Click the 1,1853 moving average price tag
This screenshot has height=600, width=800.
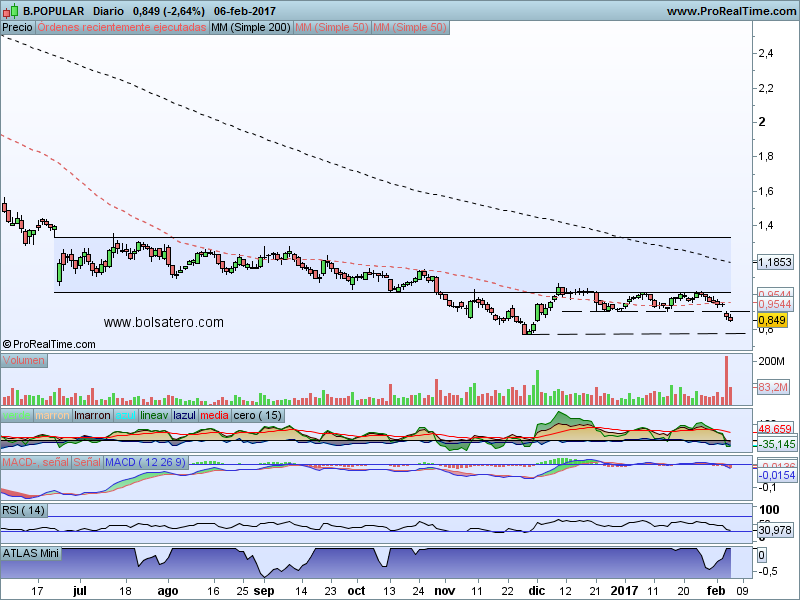coord(775,262)
